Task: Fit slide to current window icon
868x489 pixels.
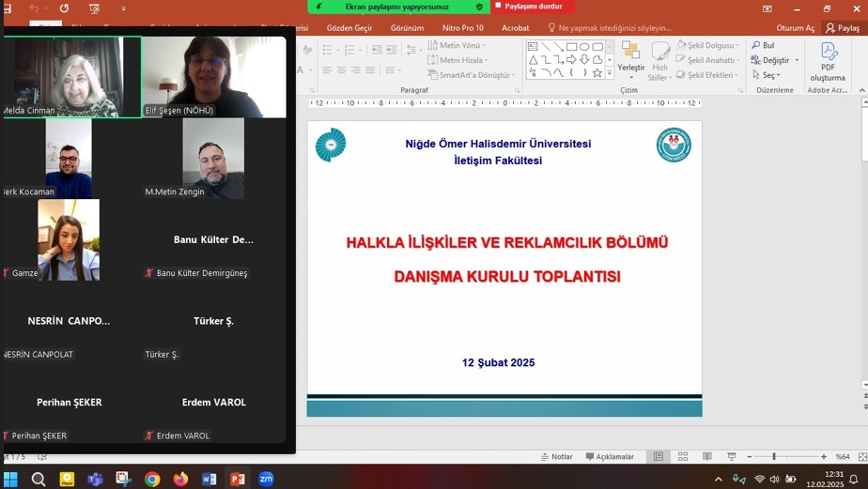Action: [x=862, y=457]
